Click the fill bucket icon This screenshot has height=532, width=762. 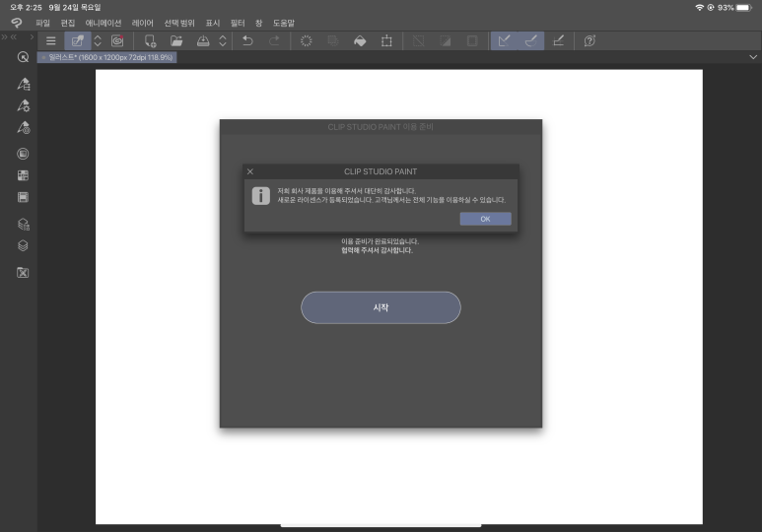click(x=360, y=40)
